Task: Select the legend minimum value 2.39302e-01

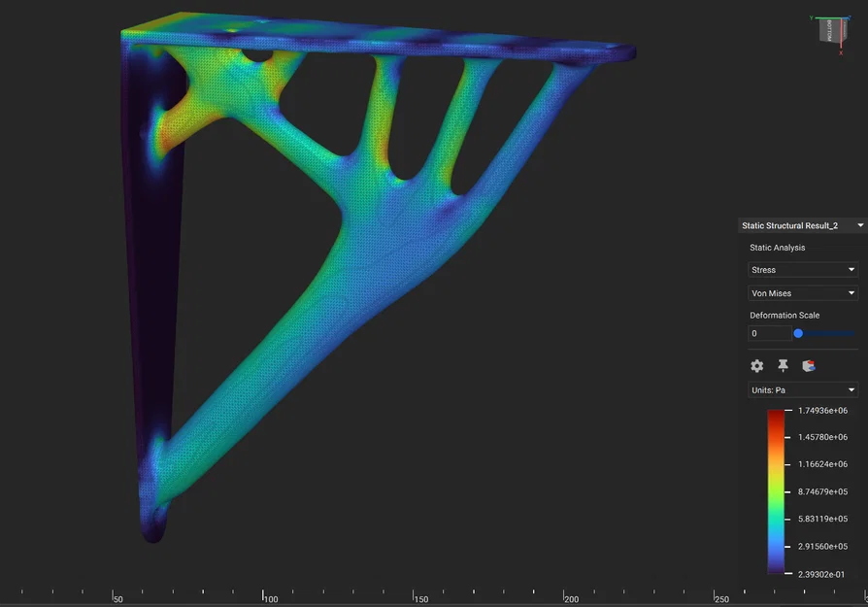Action: click(x=824, y=574)
